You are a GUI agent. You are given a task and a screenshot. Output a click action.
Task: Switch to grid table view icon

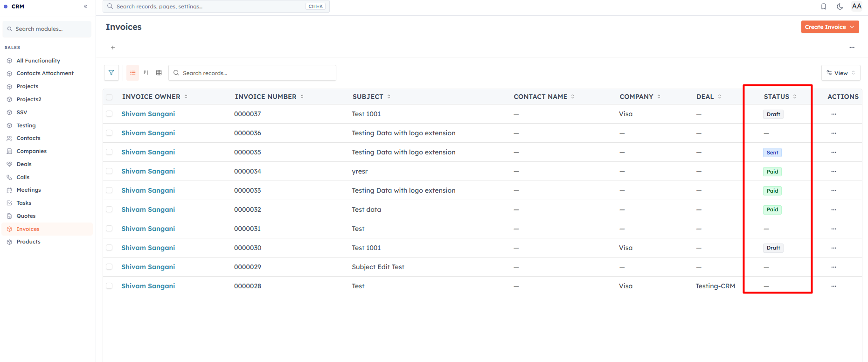[159, 73]
